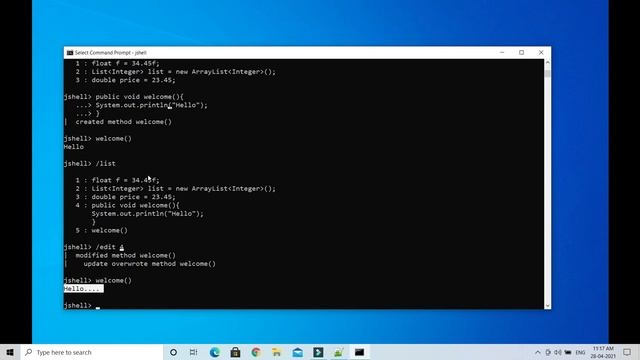Viewport: 640px width, 360px height.
Task: Open the Command Prompt title bar system icon
Action: pyautogui.click(x=70, y=53)
